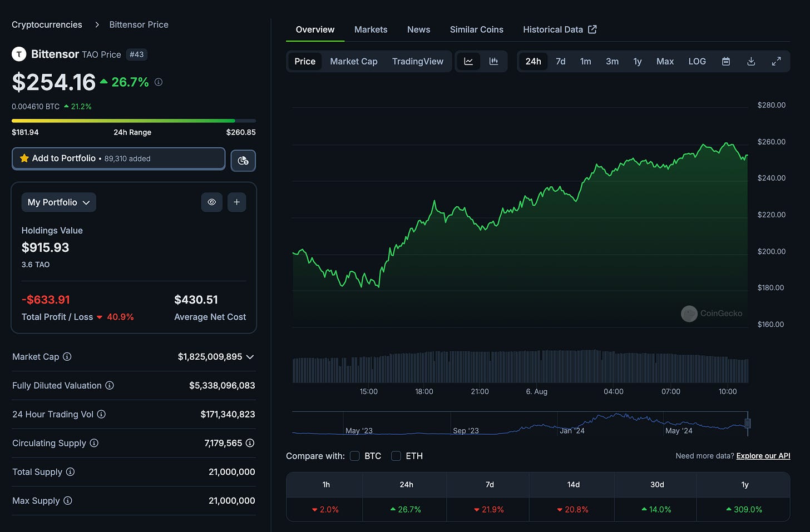810x532 pixels.
Task: Open the Similar Coins tab
Action: tap(477, 29)
